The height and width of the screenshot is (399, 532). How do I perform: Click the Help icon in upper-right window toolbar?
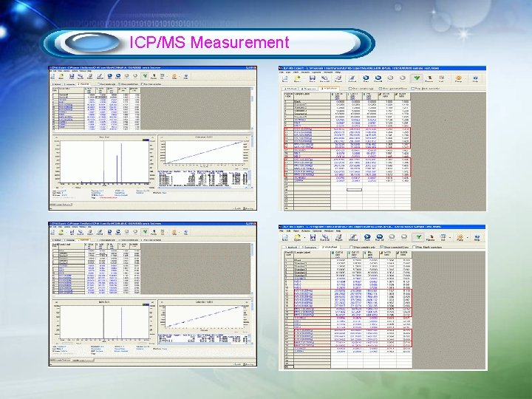475,79
